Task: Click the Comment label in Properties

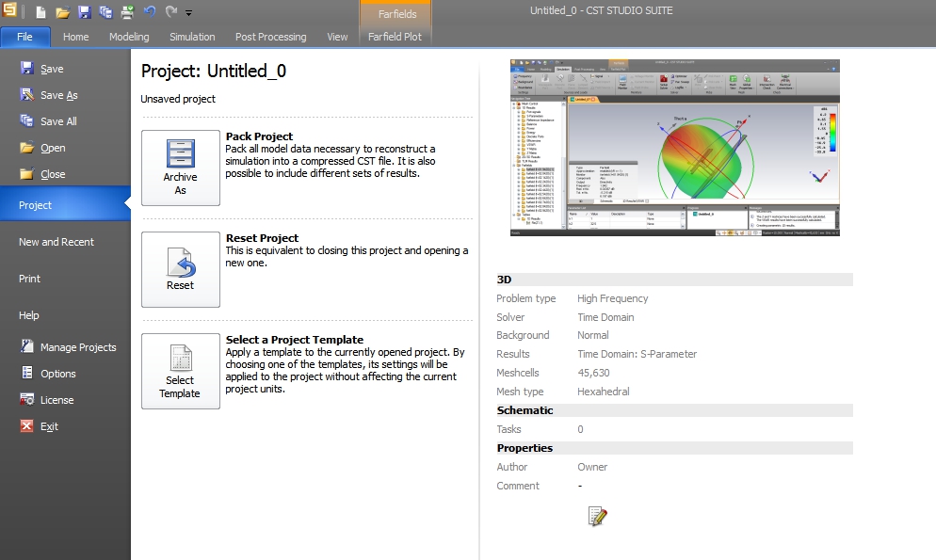Action: (518, 486)
